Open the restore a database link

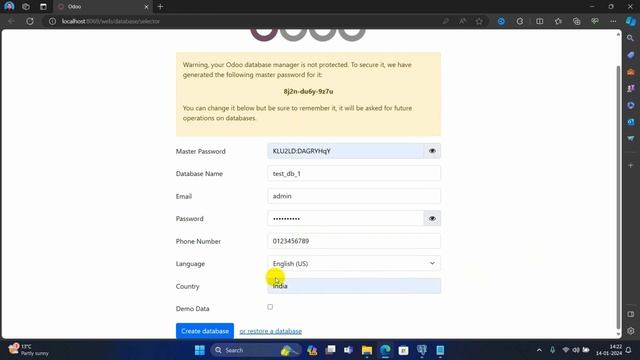pos(271,331)
